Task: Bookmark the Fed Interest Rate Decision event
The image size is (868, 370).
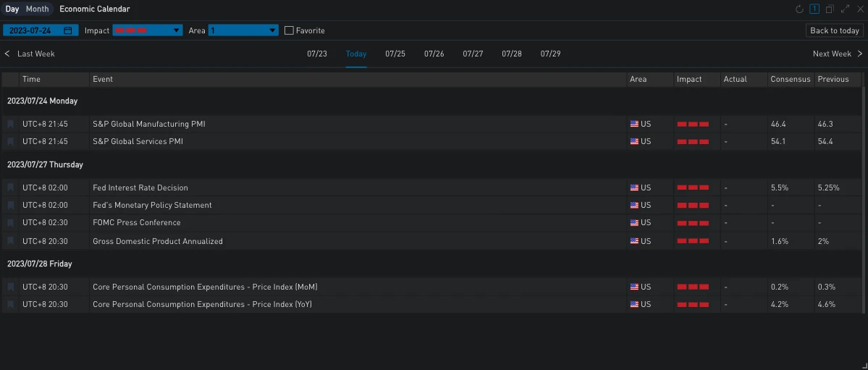Action: [10, 188]
